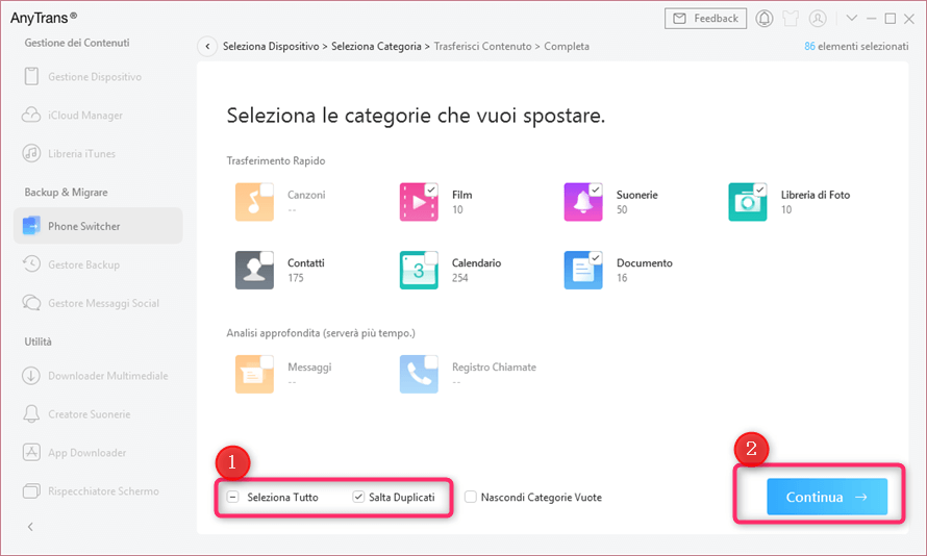The height and width of the screenshot is (556, 927).
Task: Click the Film category icon
Action: (x=419, y=202)
